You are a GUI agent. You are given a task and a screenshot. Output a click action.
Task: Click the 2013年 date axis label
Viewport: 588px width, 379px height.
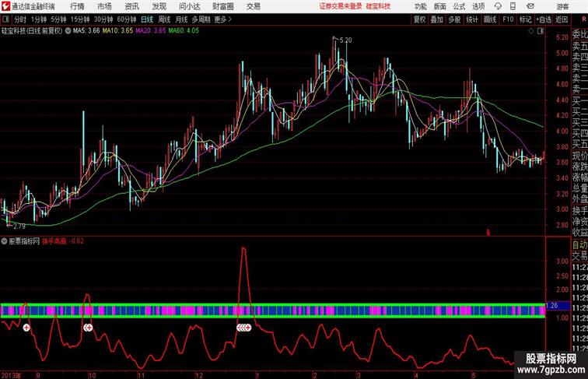(11, 375)
